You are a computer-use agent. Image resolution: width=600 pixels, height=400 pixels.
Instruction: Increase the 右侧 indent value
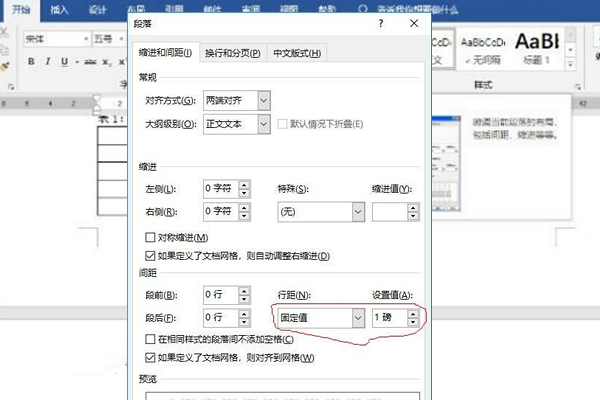pyautogui.click(x=244, y=207)
